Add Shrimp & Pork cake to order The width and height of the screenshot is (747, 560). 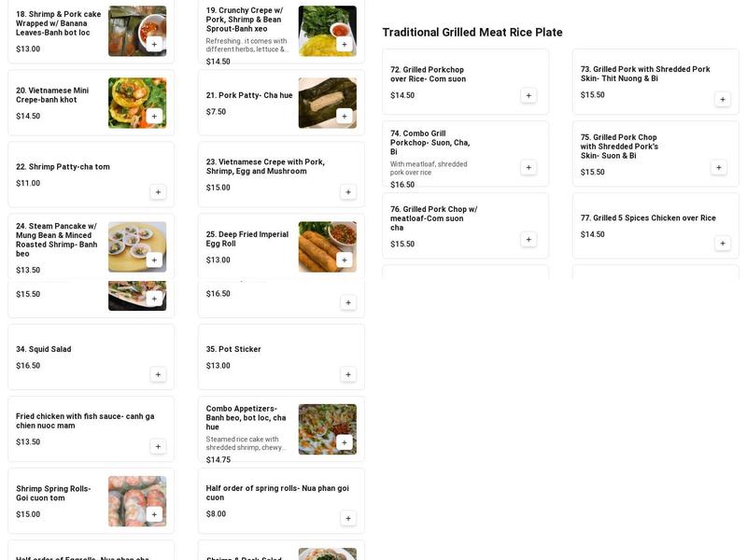tap(156, 44)
